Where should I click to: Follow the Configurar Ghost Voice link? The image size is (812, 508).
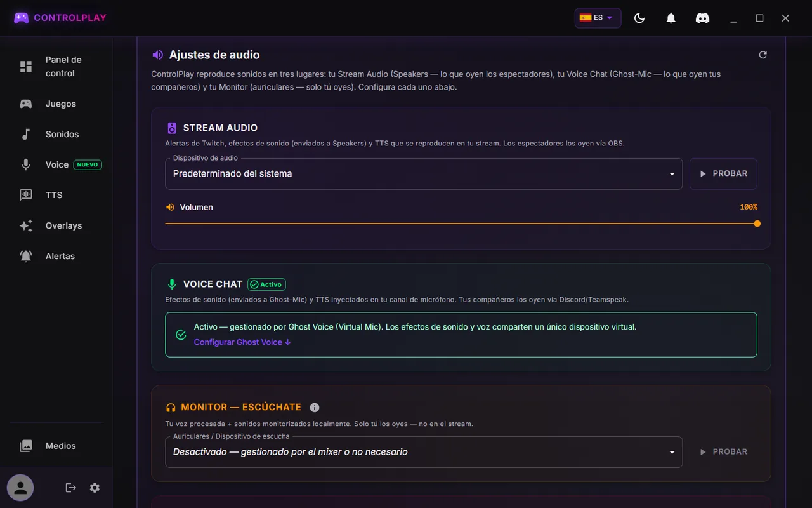click(242, 342)
